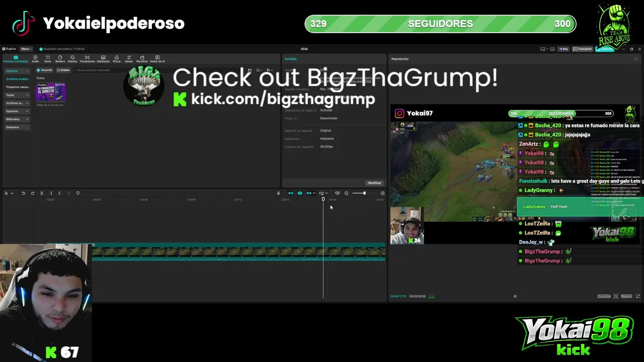Open the Ajuste panel
Image resolution: width=644 pixels, height=362 pixels.
coord(129,59)
